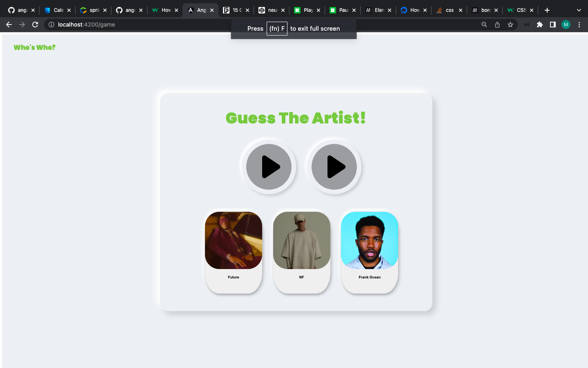Close the sprin tab
Screen dimensions: 588x368
pos(105,10)
